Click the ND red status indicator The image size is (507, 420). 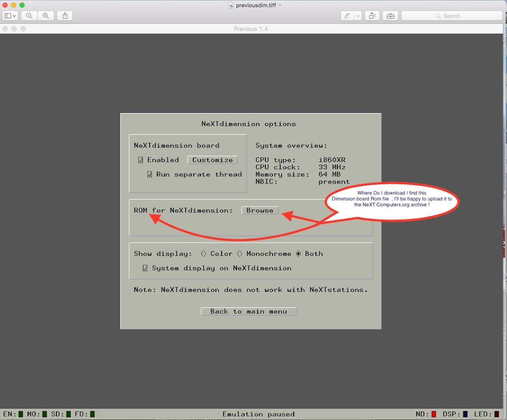click(x=434, y=414)
